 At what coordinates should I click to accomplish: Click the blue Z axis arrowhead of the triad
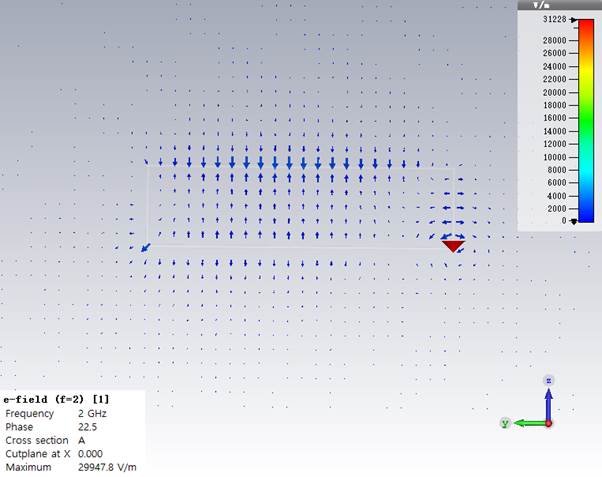pos(548,381)
